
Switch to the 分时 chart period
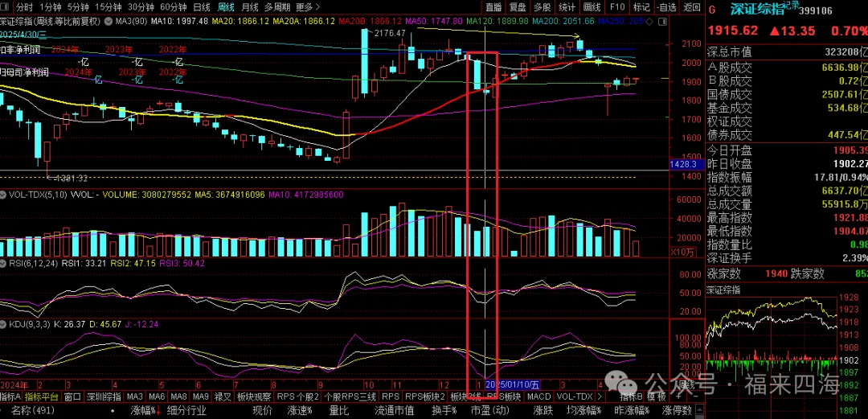click(x=24, y=8)
